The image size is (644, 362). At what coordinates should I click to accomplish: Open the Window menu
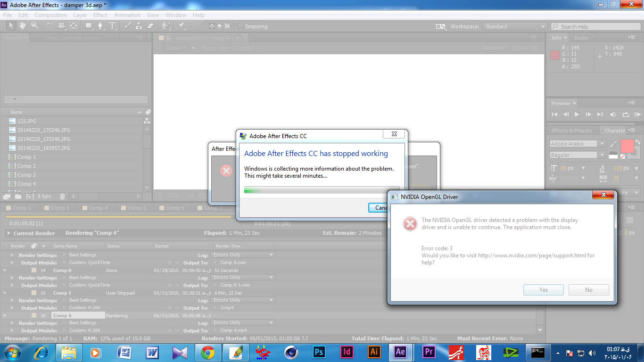click(x=176, y=15)
